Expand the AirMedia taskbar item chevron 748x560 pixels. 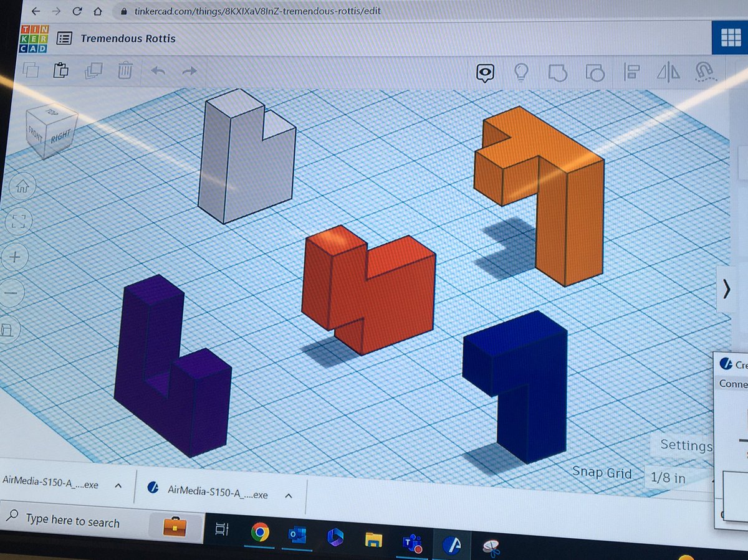pos(287,496)
